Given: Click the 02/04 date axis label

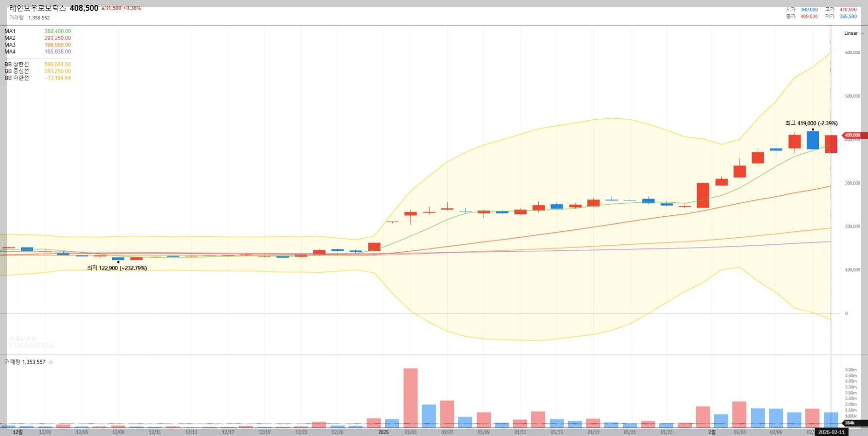Looking at the screenshot, I should 740,432.
